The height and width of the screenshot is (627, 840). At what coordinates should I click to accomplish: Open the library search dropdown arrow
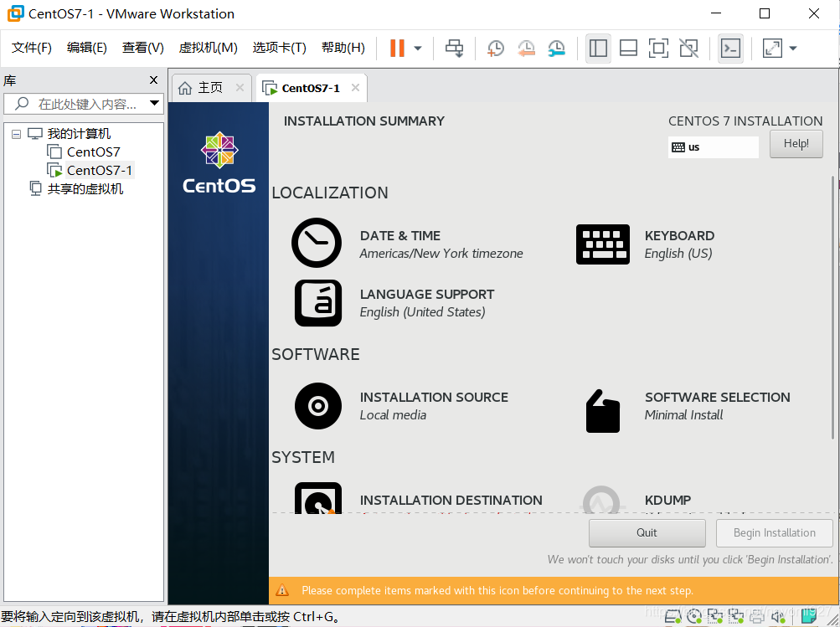[x=154, y=103]
